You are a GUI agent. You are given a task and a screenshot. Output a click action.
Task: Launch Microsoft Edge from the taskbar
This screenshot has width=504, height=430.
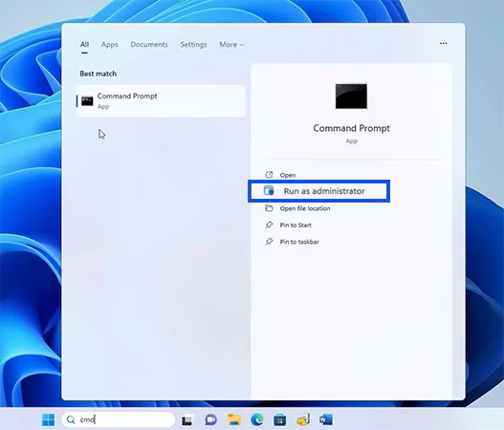(257, 419)
